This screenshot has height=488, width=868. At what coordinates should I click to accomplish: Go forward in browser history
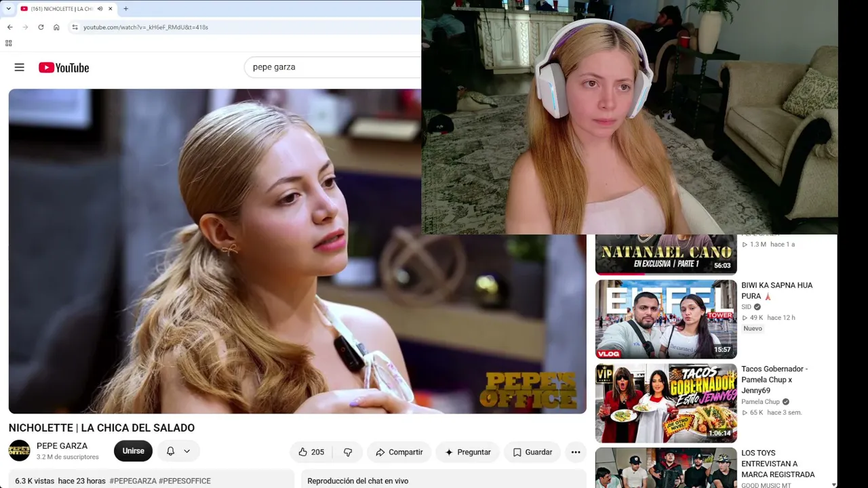coord(25,27)
